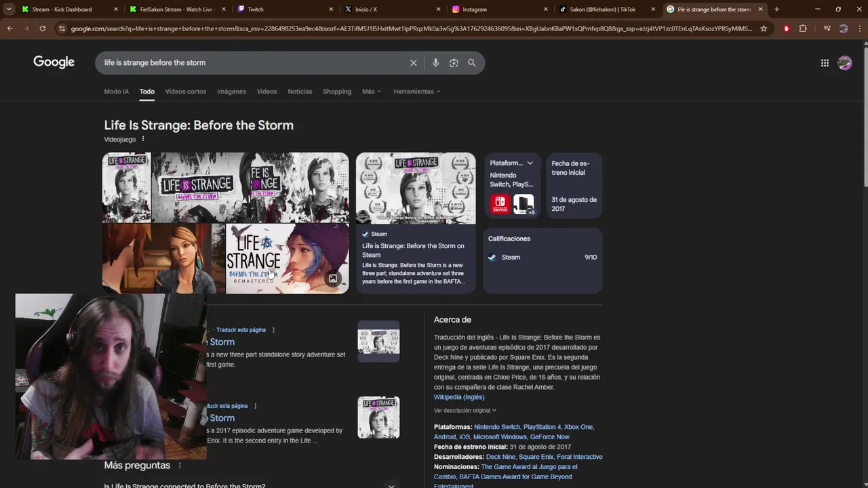Image resolution: width=868 pixels, height=488 pixels.
Task: Open a new browser tab
Action: click(776, 9)
